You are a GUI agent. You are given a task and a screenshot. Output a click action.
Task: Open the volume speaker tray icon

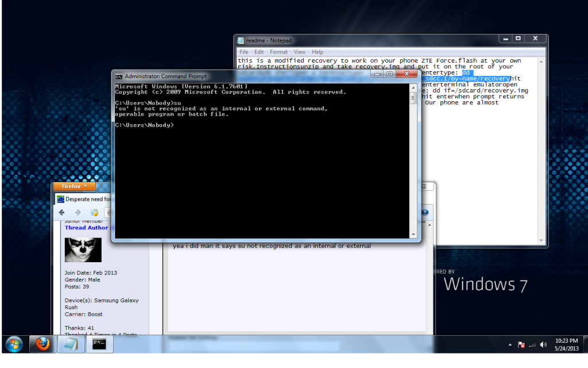[543, 345]
